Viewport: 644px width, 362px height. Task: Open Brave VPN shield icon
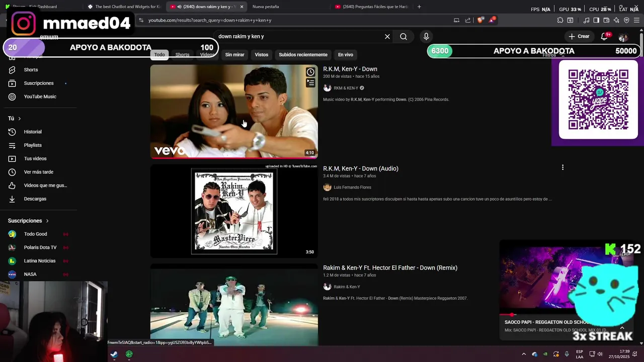point(626,20)
